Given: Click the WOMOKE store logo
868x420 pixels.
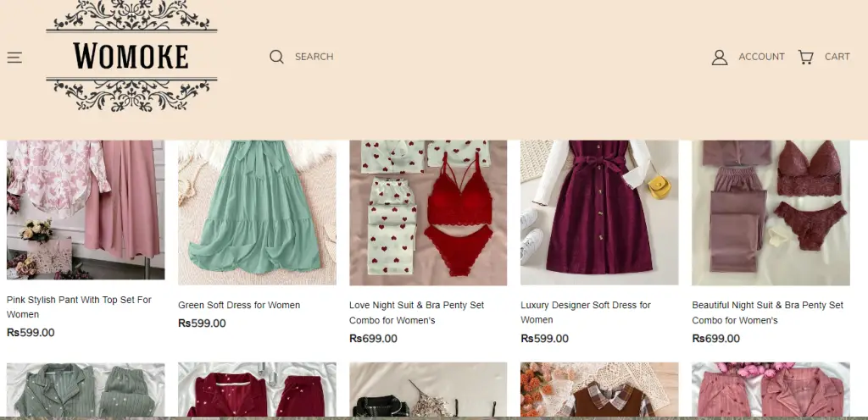Looking at the screenshot, I should pos(131,56).
